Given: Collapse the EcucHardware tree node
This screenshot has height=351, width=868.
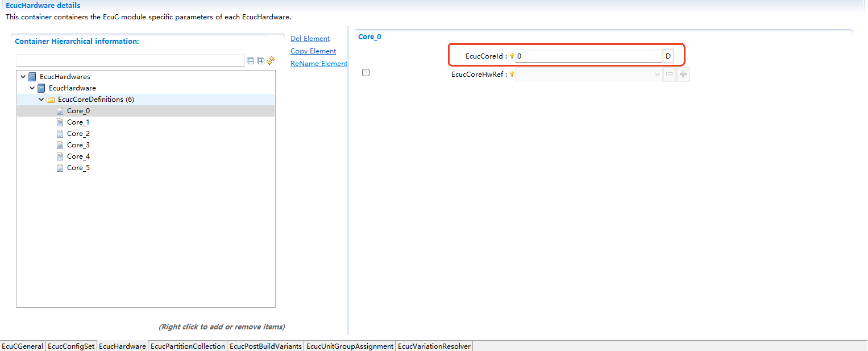Looking at the screenshot, I should click(x=32, y=88).
